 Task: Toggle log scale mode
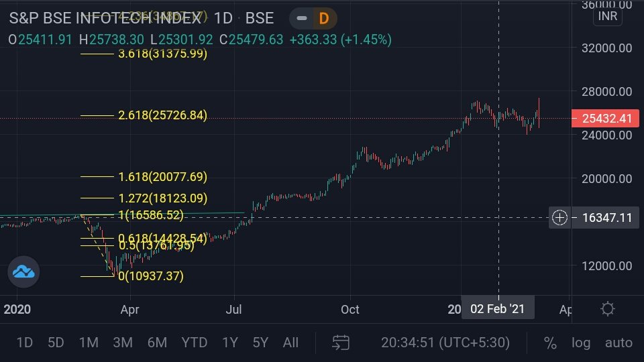[x=581, y=343]
